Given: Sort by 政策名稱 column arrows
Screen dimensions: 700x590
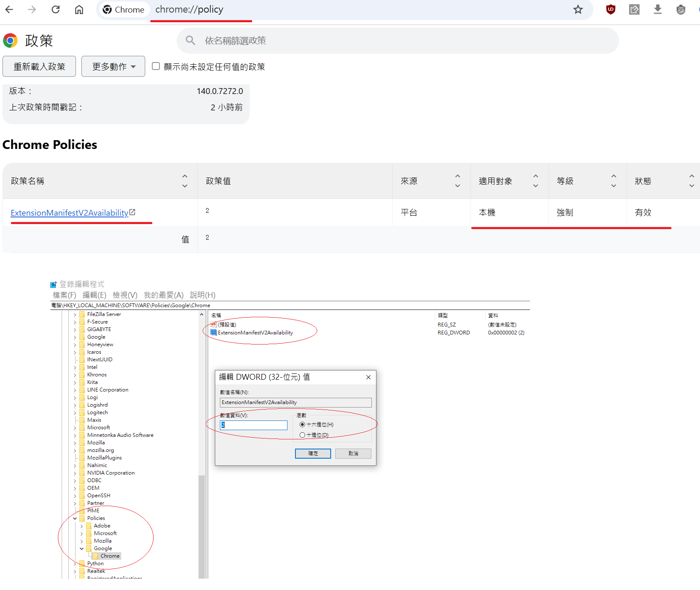Looking at the screenshot, I should tap(185, 181).
